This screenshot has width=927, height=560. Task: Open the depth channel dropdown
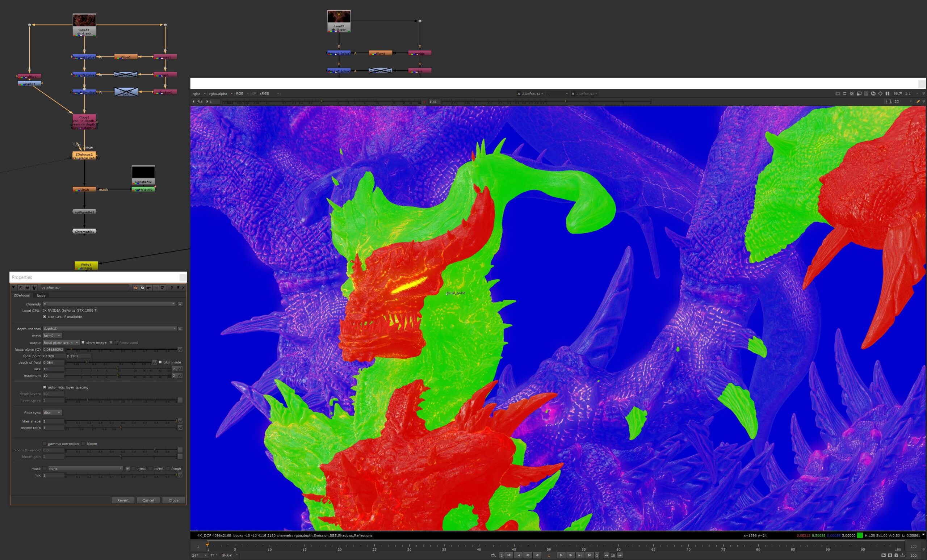[x=109, y=328]
